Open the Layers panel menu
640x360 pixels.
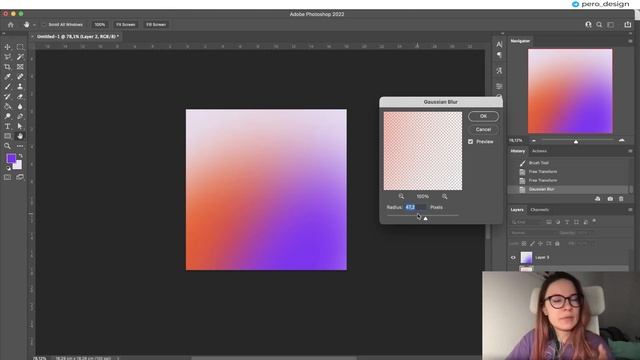click(630, 210)
